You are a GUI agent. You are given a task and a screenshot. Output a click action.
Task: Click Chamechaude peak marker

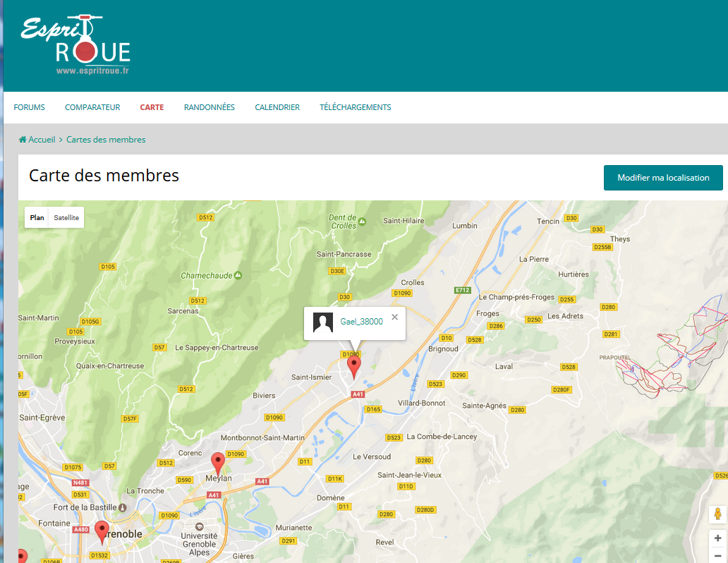tap(238, 275)
